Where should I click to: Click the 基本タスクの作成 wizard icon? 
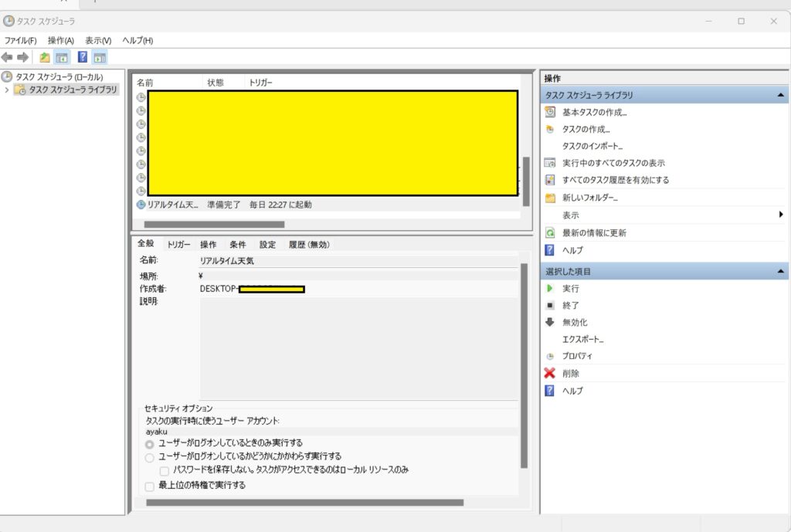coord(549,112)
